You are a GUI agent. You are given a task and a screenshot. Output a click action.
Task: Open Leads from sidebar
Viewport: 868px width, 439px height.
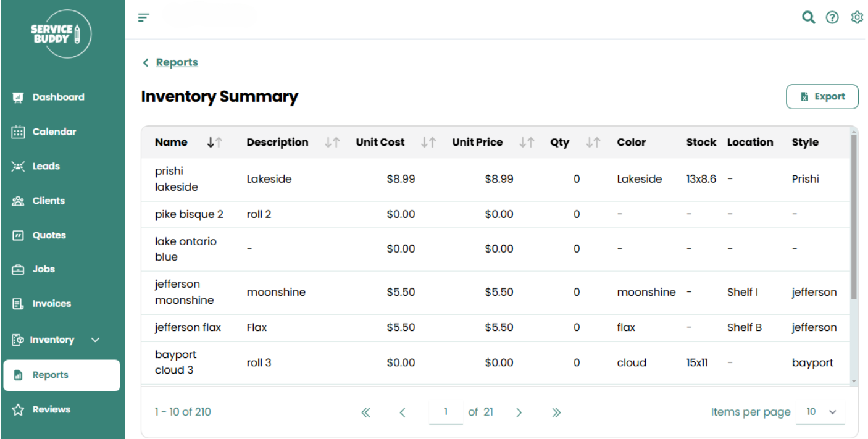point(46,167)
